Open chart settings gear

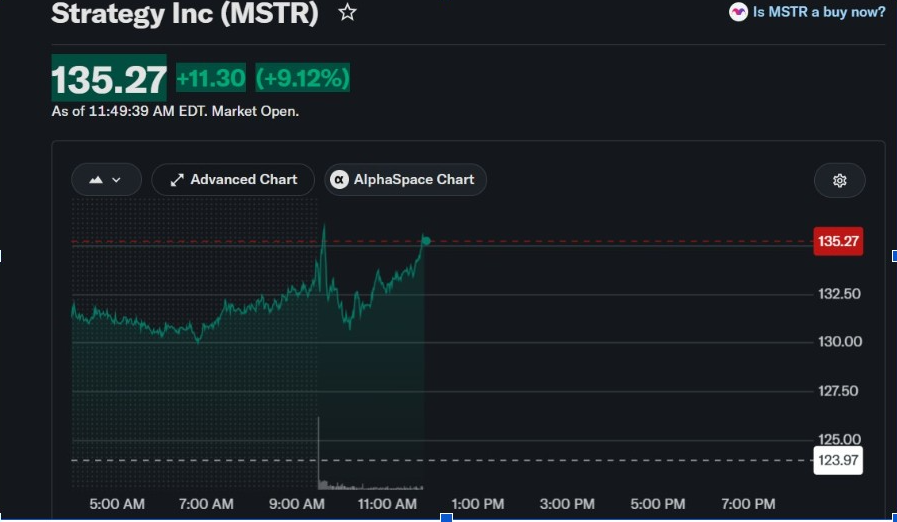tap(839, 181)
